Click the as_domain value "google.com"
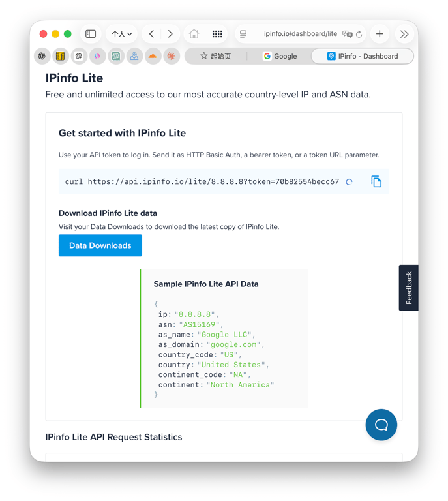 click(233, 344)
